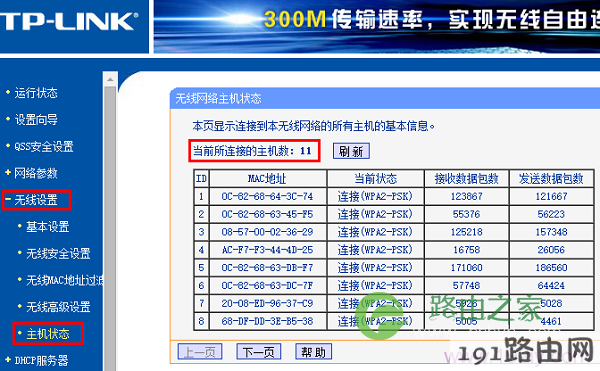Click the TP-LINK logo
The width and height of the screenshot is (600, 371).
coord(69,21)
